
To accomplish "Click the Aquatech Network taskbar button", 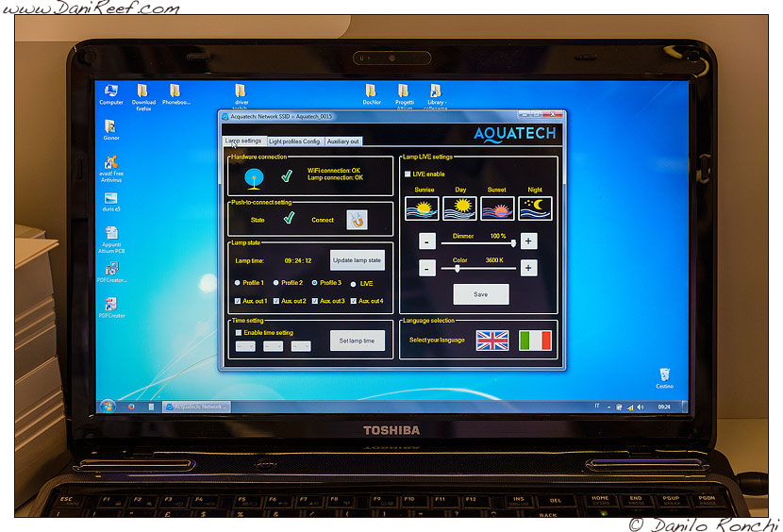I will click(x=197, y=407).
